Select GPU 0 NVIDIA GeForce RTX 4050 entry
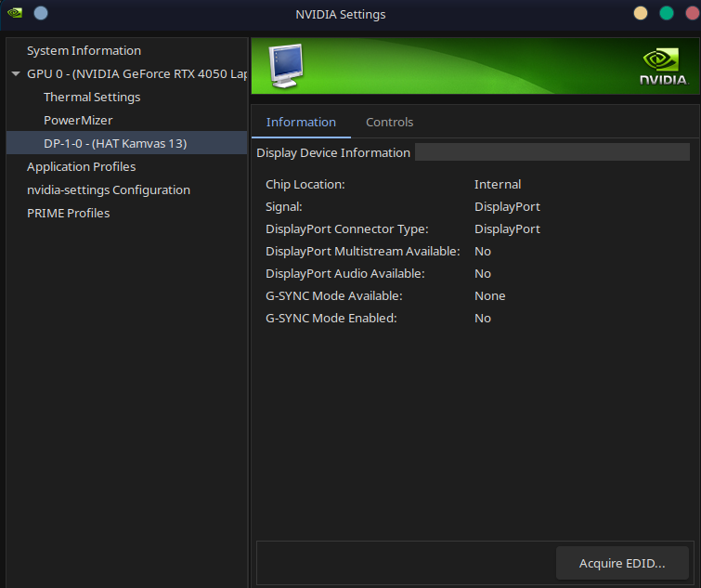Viewport: 701px width, 588px height. [x=136, y=74]
